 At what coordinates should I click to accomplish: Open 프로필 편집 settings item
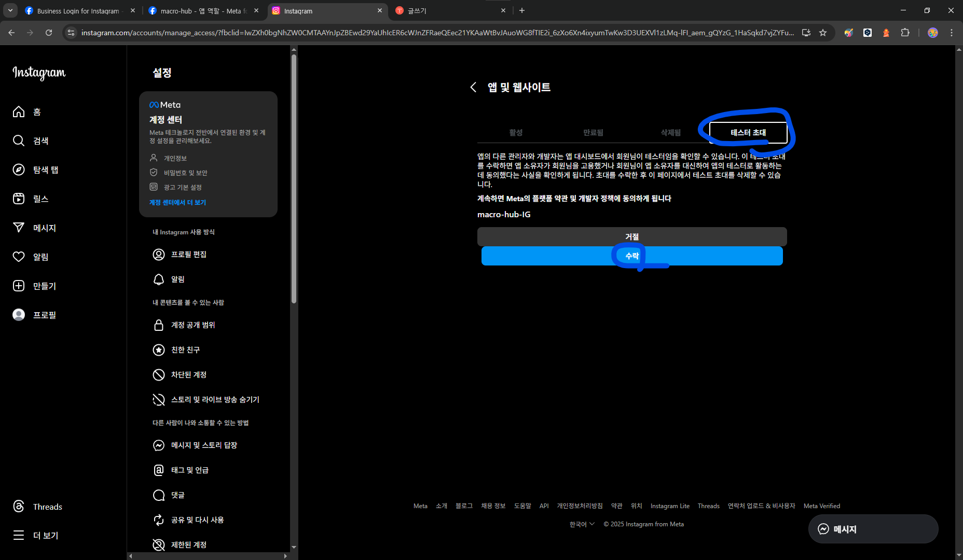tap(180, 255)
